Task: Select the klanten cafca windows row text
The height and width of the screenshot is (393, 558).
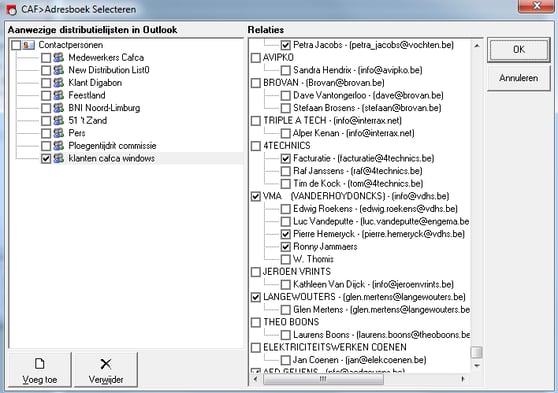Action: tap(111, 158)
